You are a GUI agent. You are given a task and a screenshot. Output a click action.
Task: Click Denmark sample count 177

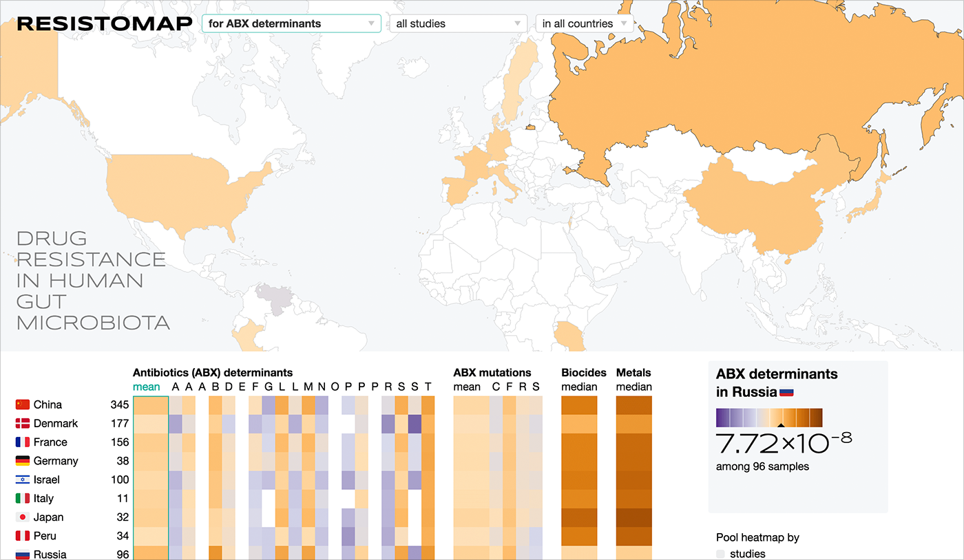(x=119, y=424)
